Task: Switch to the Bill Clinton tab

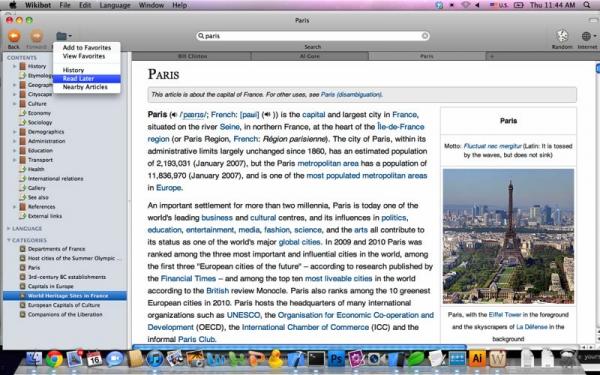Action: click(192, 56)
